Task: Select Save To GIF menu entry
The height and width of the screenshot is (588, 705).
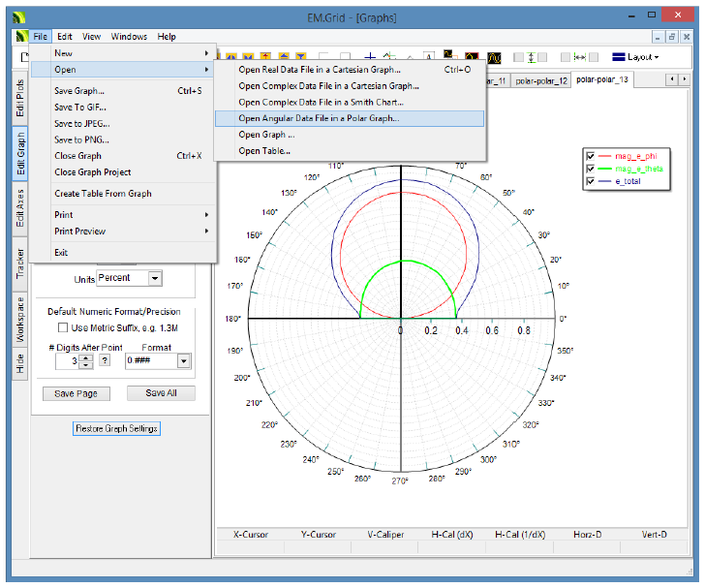Action: coord(79,108)
